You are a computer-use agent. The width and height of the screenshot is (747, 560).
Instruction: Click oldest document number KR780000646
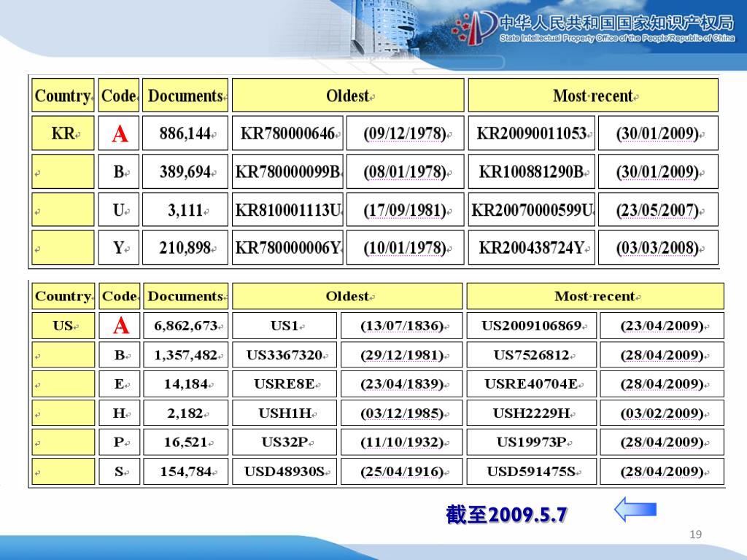click(x=287, y=134)
